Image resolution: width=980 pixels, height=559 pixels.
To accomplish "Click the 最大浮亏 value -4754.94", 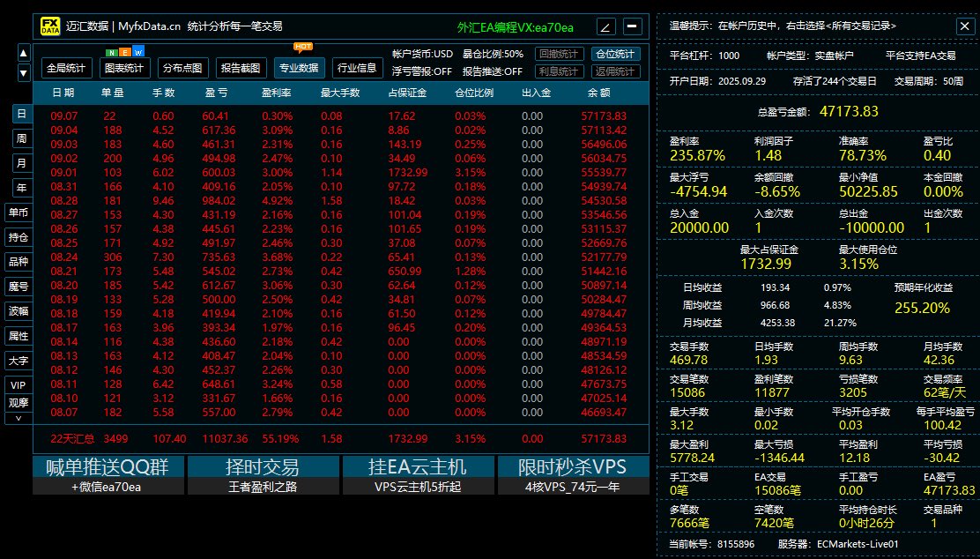I will (699, 191).
